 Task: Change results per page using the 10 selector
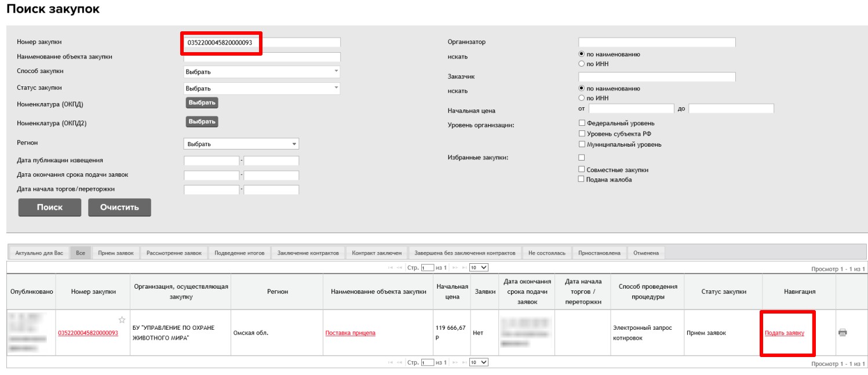(x=478, y=267)
